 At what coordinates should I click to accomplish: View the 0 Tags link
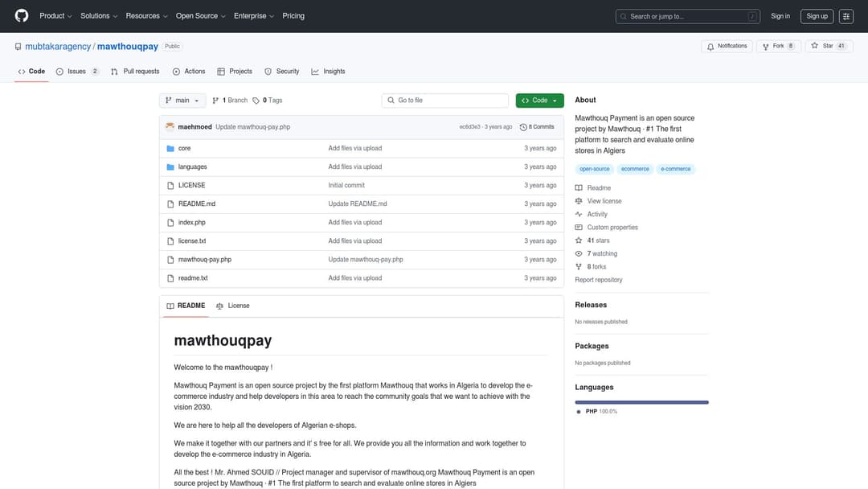click(268, 101)
